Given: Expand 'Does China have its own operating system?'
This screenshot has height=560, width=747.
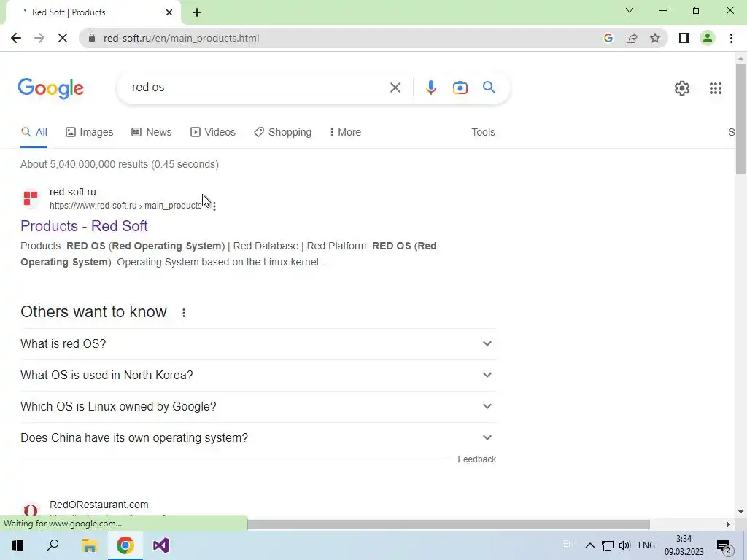Looking at the screenshot, I should pyautogui.click(x=258, y=438).
